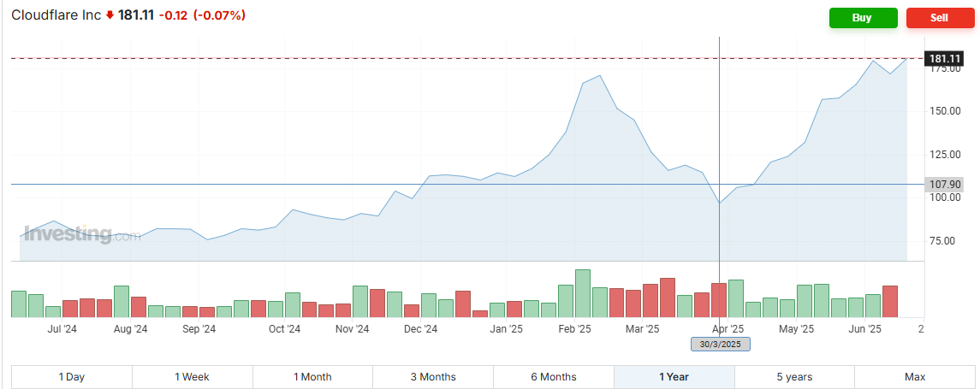Click the Aug '24 axis label
The width and height of the screenshot is (980, 389).
tap(131, 327)
